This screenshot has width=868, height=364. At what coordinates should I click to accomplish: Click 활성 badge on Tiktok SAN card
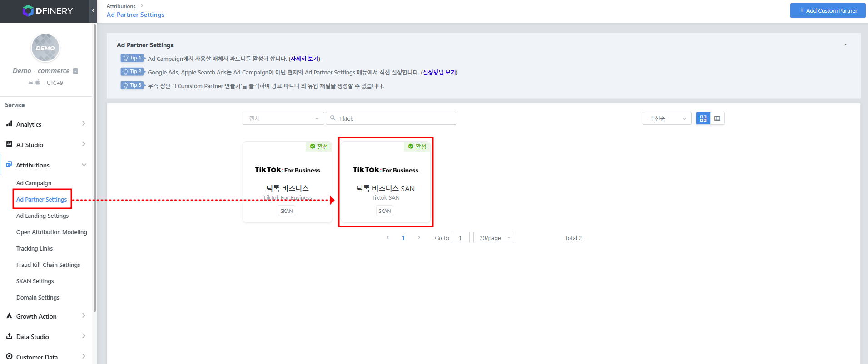tap(417, 146)
